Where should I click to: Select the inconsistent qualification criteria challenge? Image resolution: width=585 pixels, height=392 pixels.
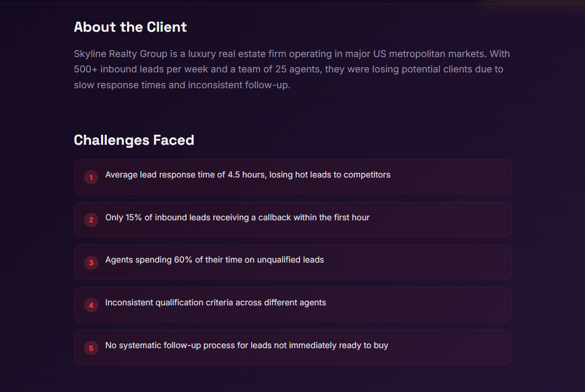click(x=292, y=305)
